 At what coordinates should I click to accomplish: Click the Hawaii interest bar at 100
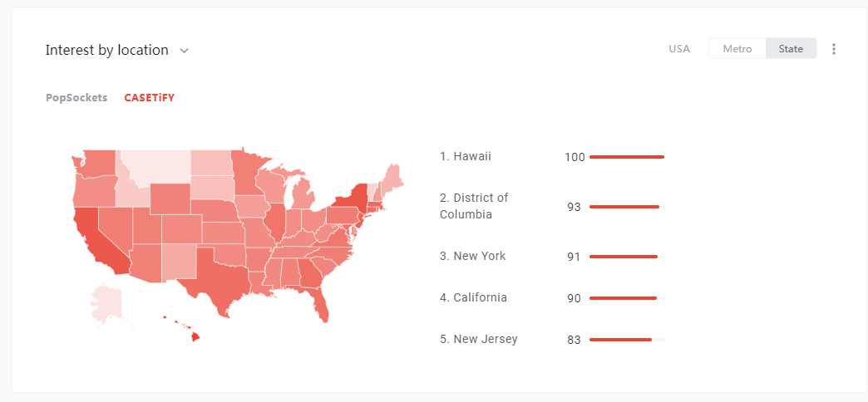(627, 157)
